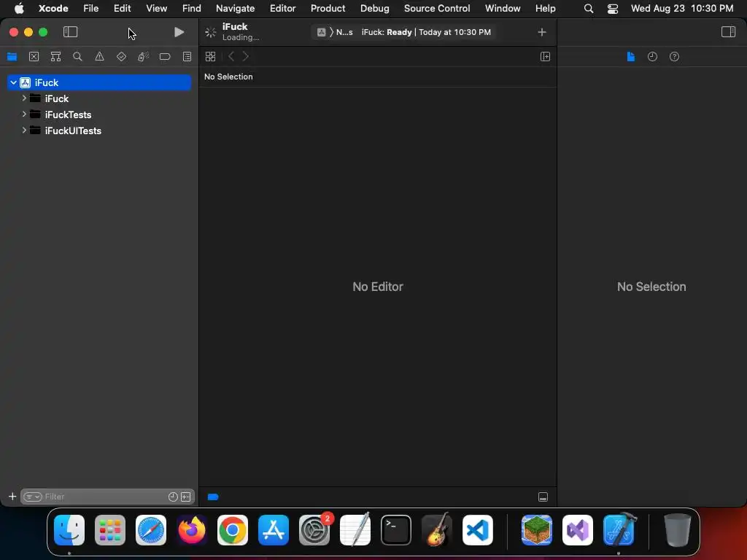Open the Edit menu
The image size is (747, 560).
122,8
